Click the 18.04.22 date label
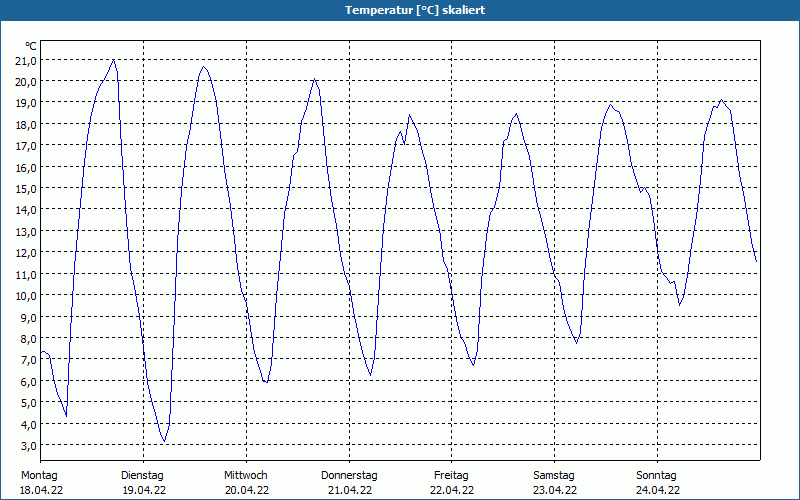This screenshot has height=500, width=800. pyautogui.click(x=40, y=490)
